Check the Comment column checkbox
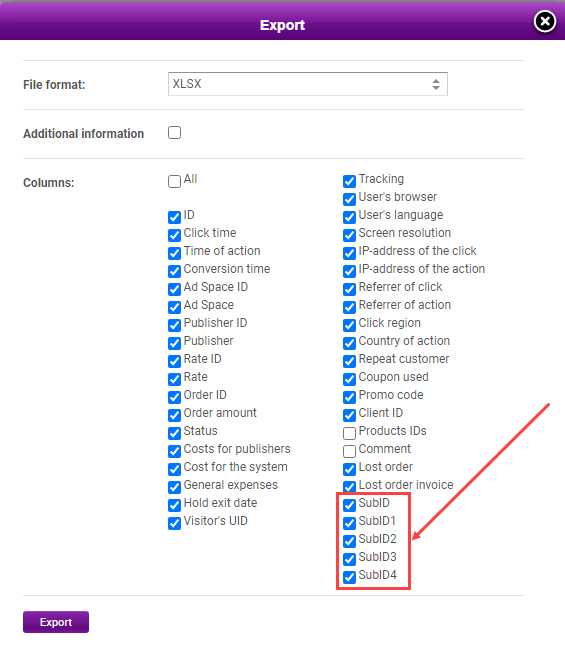 click(x=349, y=451)
